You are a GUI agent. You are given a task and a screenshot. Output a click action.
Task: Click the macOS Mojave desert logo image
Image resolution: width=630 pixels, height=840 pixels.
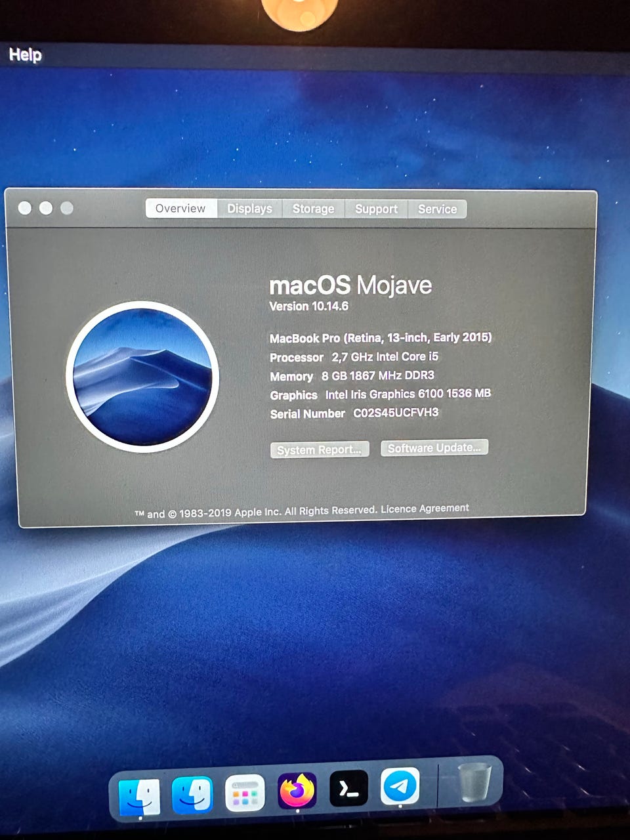point(142,377)
